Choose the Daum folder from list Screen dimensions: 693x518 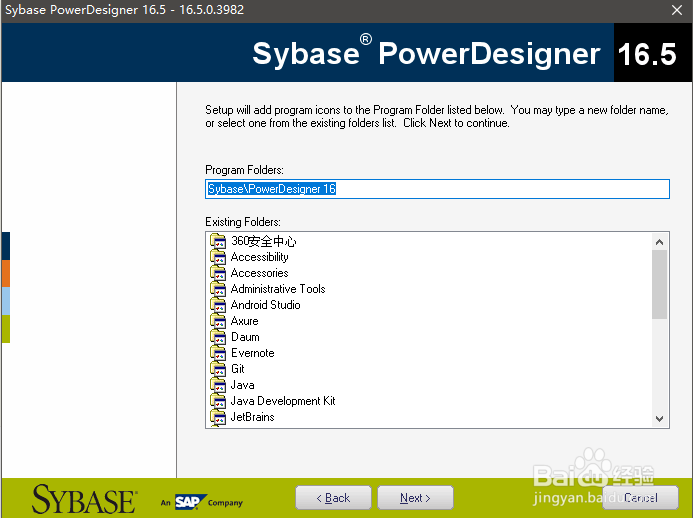[x=245, y=337]
